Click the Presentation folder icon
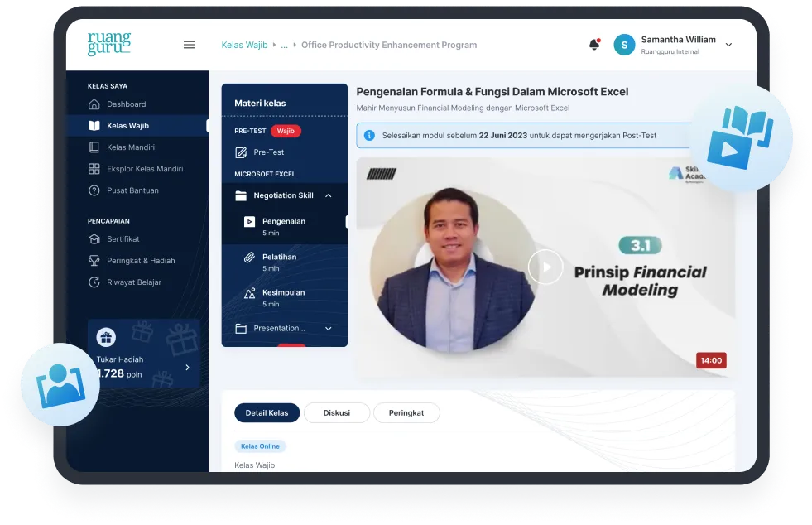 pos(241,329)
